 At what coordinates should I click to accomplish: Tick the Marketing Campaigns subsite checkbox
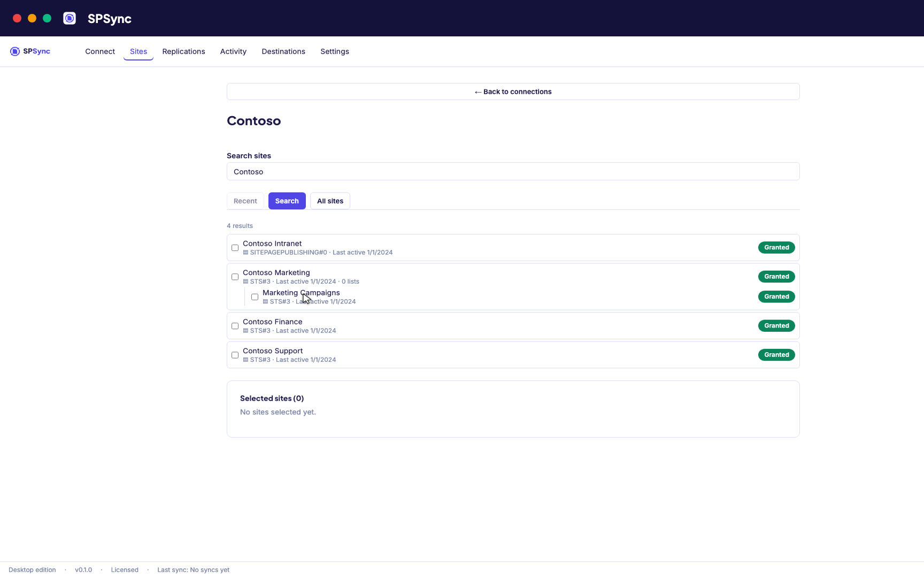(x=255, y=297)
